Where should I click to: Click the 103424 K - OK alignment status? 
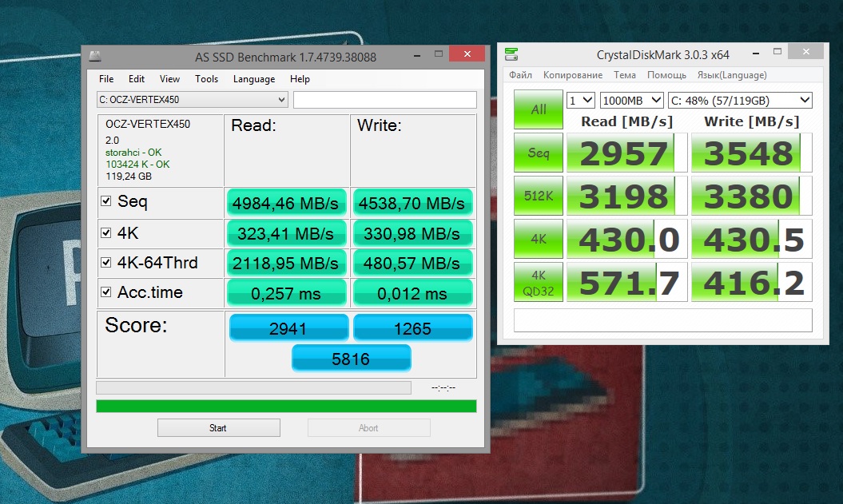137,165
